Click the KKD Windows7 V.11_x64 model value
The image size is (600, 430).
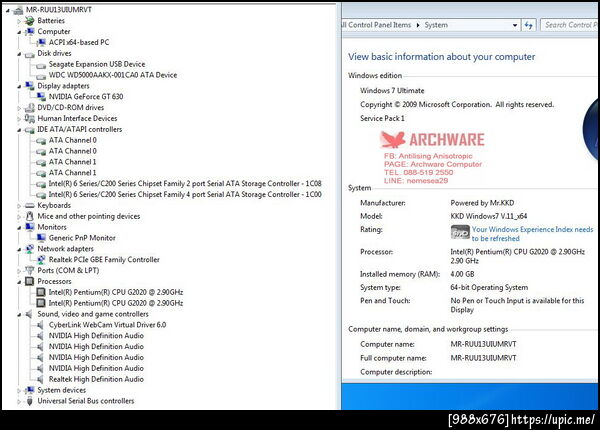489,216
